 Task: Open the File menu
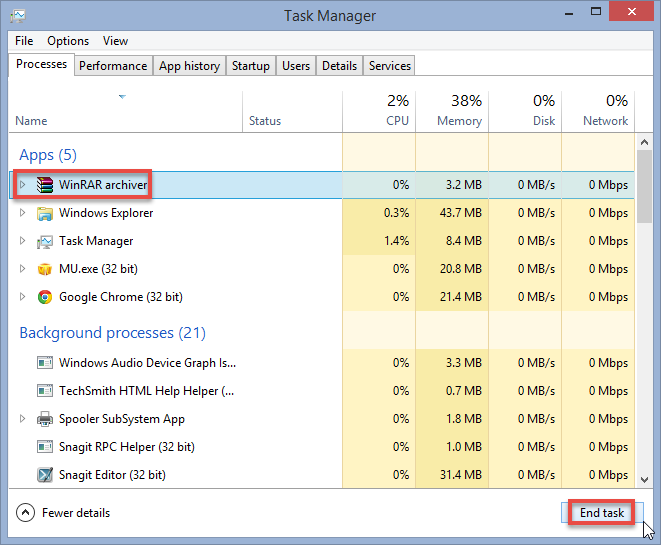pyautogui.click(x=24, y=41)
